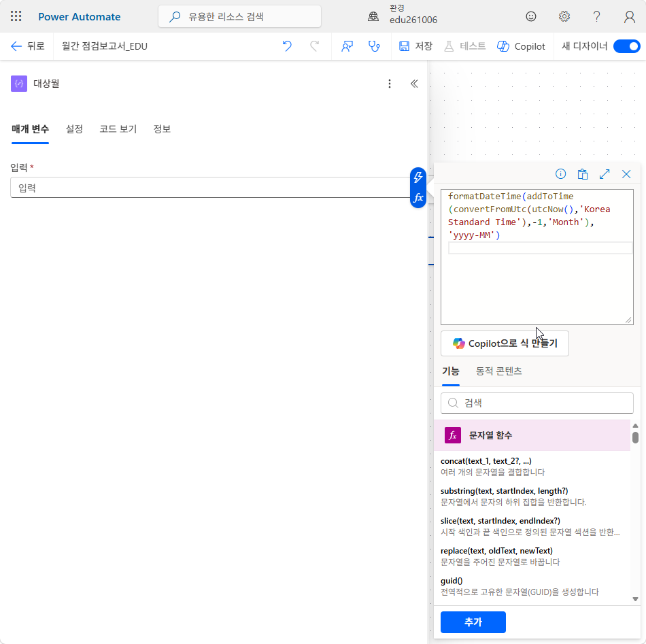Show expression info icon

[560, 174]
